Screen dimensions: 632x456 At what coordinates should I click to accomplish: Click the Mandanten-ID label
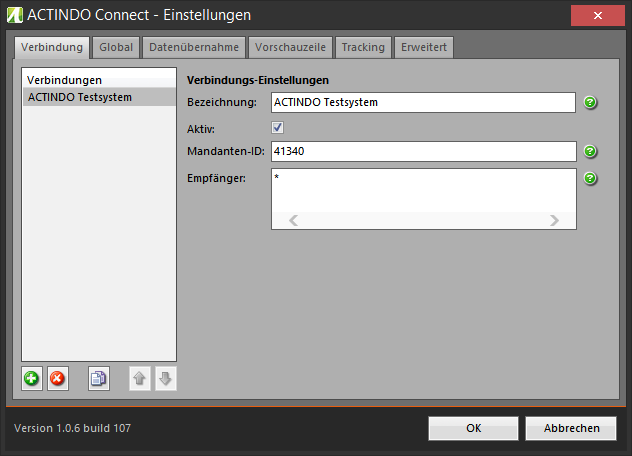click(x=226, y=151)
